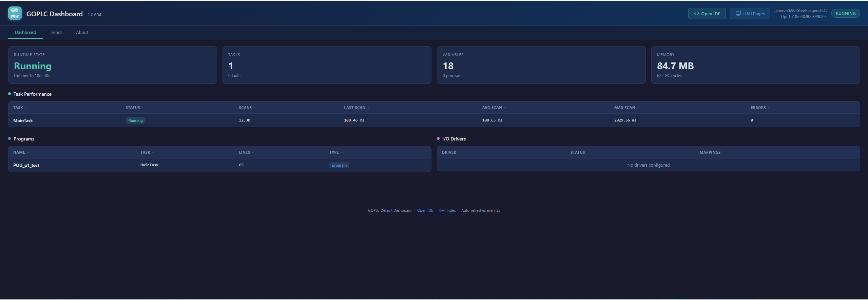868x300 pixels.
Task: Follow the HMI Index footer link
Action: click(447, 210)
